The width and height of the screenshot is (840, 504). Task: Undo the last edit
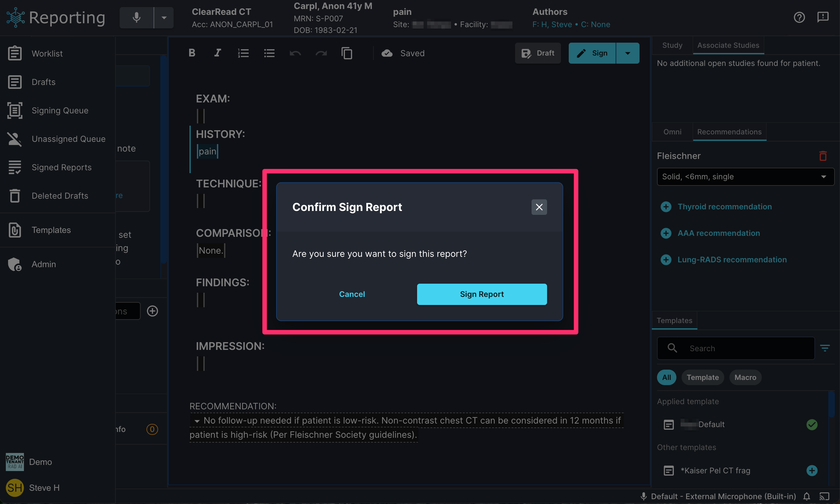click(x=295, y=53)
